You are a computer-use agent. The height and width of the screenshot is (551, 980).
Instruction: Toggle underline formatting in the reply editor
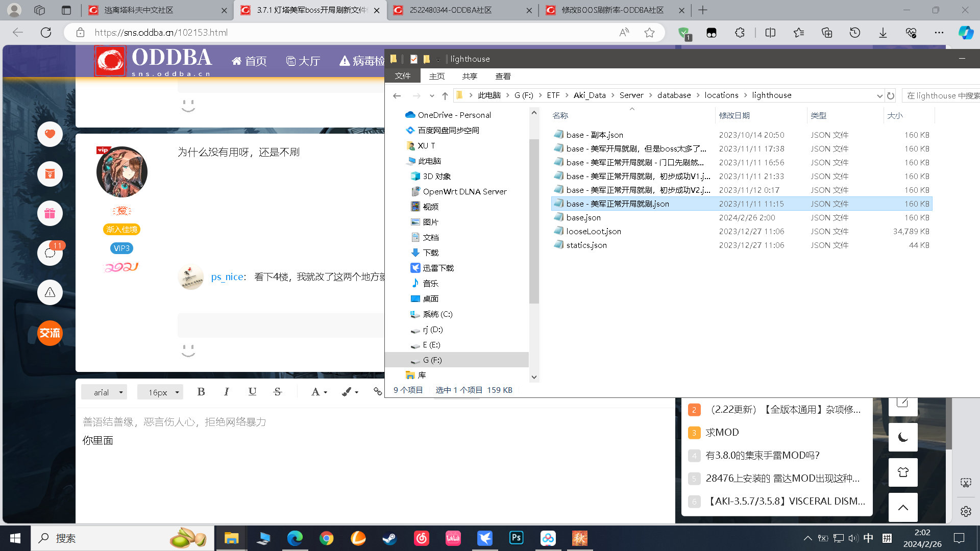click(252, 392)
